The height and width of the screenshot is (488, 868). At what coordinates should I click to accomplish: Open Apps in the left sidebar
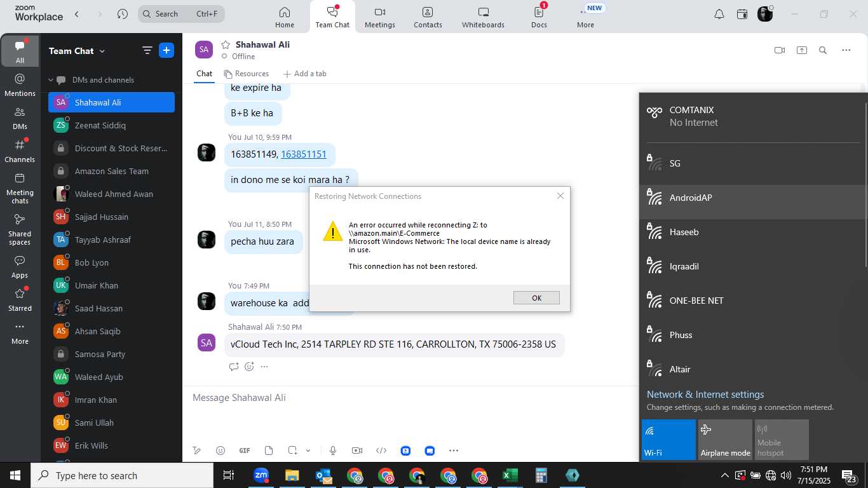(20, 267)
